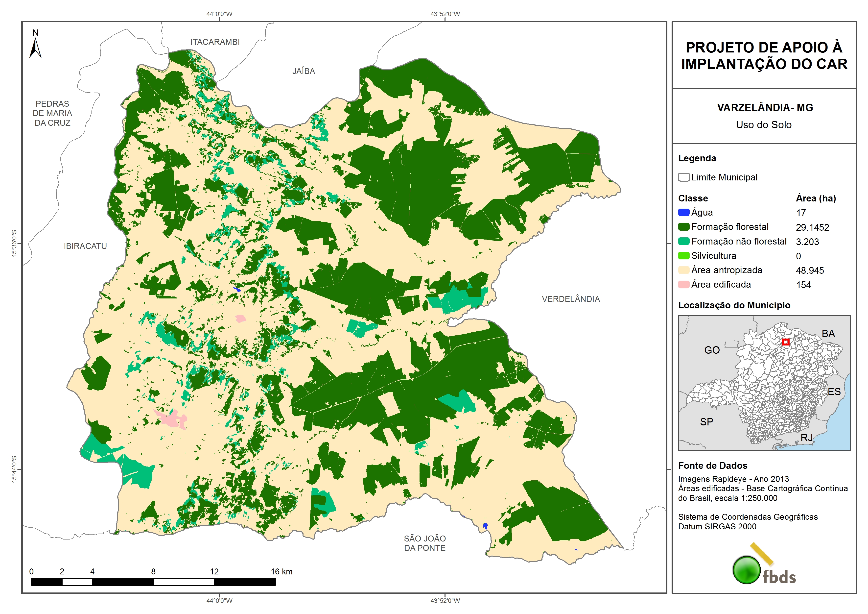Viewport: 868px width, 614px height.
Task: Click the Localização do Município inset map
Action: pyautogui.click(x=764, y=383)
